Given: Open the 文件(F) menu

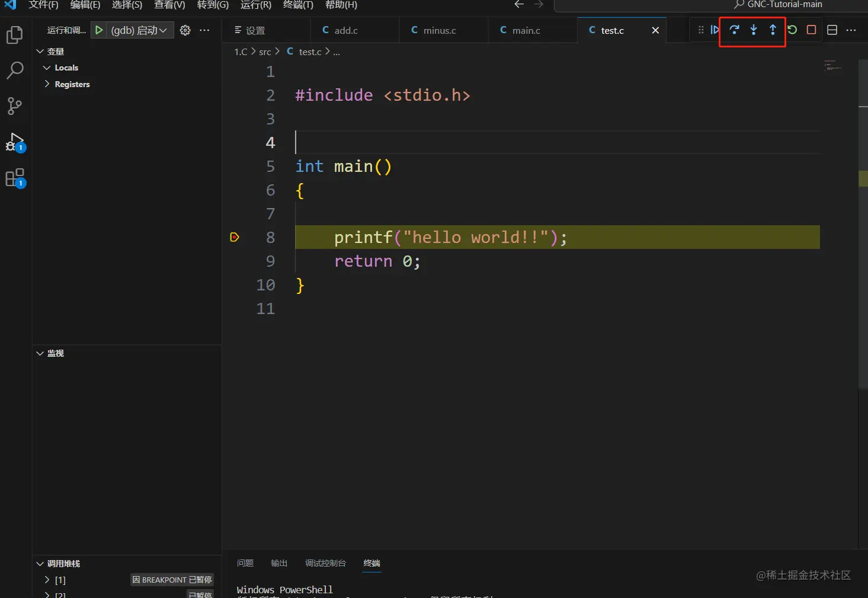Looking at the screenshot, I should click(43, 5).
